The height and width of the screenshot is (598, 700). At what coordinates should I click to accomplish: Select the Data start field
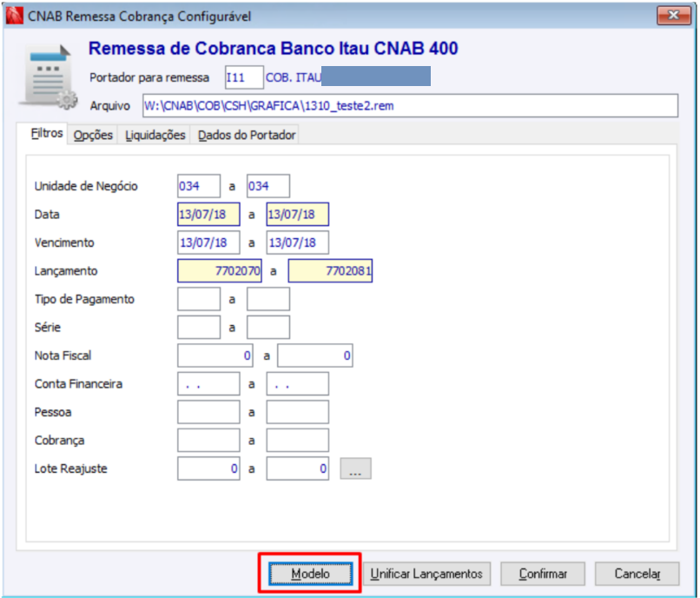click(208, 214)
